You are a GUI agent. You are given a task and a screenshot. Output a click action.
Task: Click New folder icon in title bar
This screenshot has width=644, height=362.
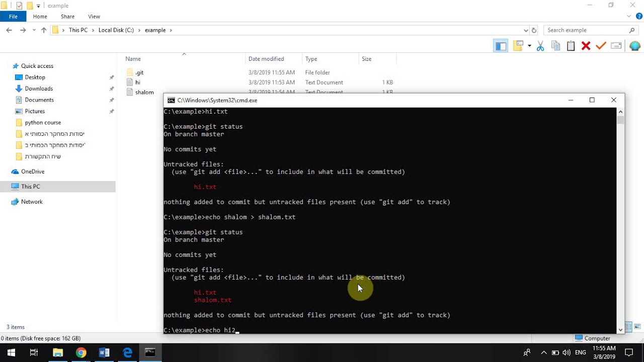pyautogui.click(x=30, y=6)
